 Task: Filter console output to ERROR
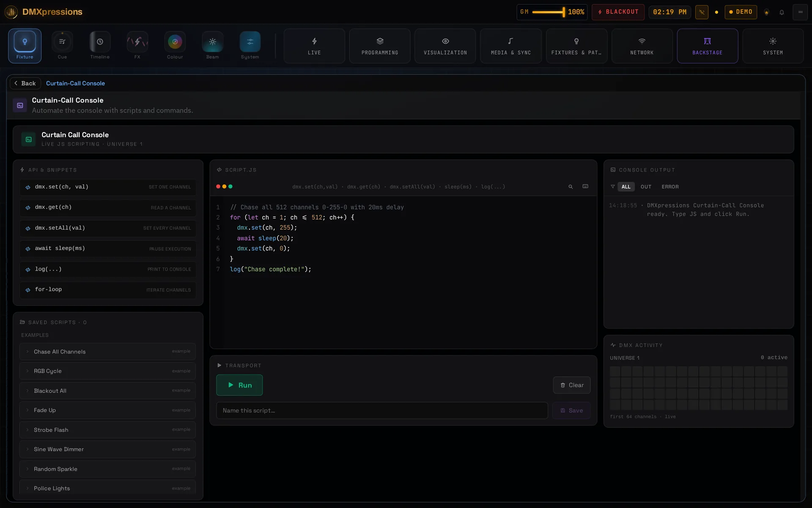point(670,187)
